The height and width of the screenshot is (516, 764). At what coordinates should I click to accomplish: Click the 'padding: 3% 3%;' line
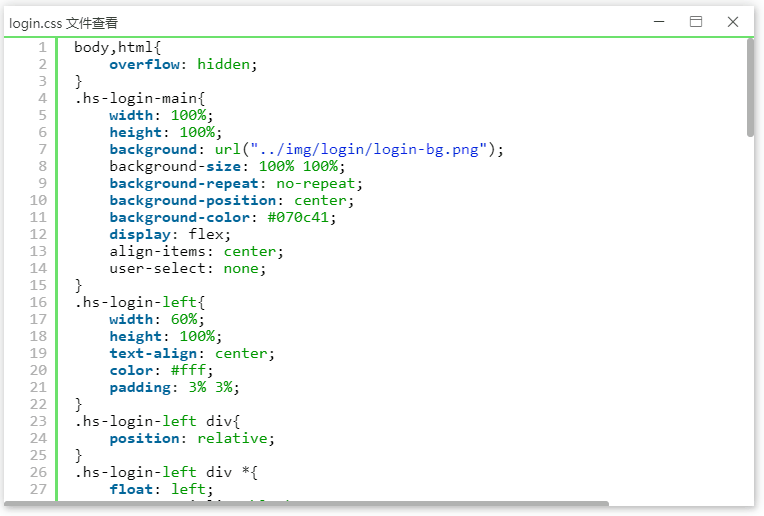click(174, 387)
